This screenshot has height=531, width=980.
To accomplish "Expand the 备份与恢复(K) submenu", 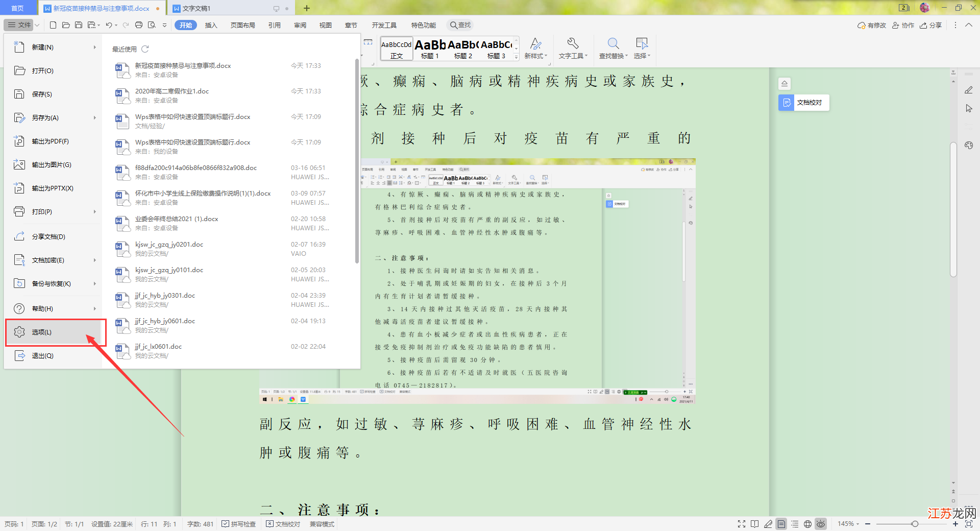I will pyautogui.click(x=94, y=283).
